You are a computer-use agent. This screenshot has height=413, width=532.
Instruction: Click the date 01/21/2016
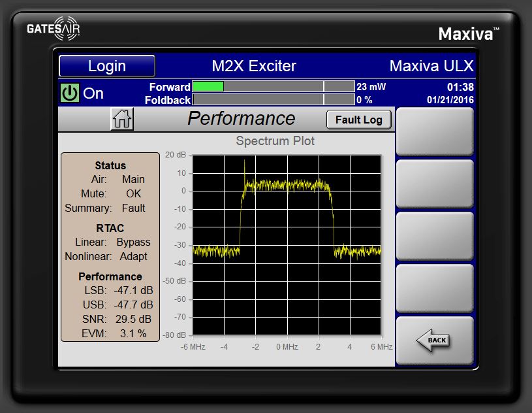(450, 100)
